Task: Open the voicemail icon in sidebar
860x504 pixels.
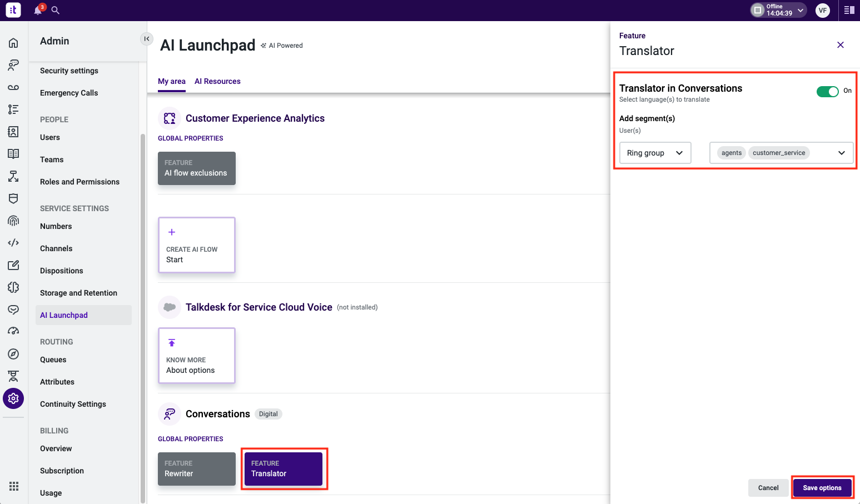Action: click(x=13, y=87)
